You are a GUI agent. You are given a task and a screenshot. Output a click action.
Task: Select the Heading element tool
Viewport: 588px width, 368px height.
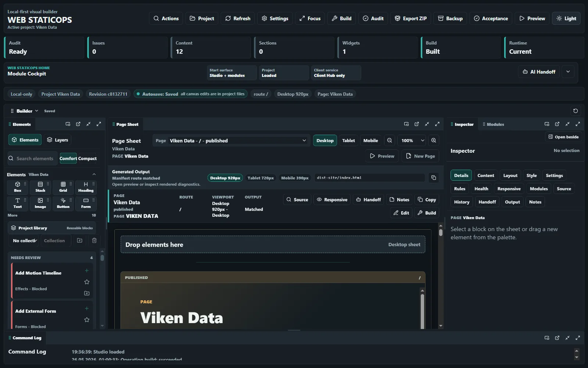[x=86, y=187]
